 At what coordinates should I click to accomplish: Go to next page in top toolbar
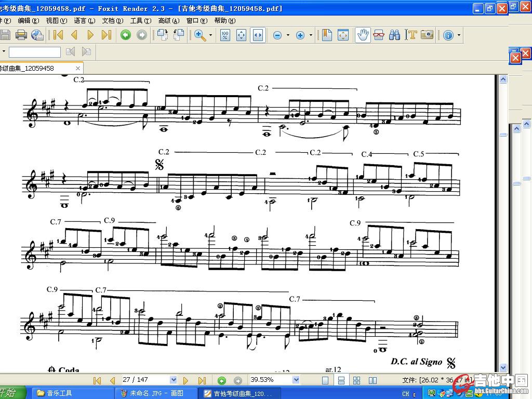tap(90, 35)
